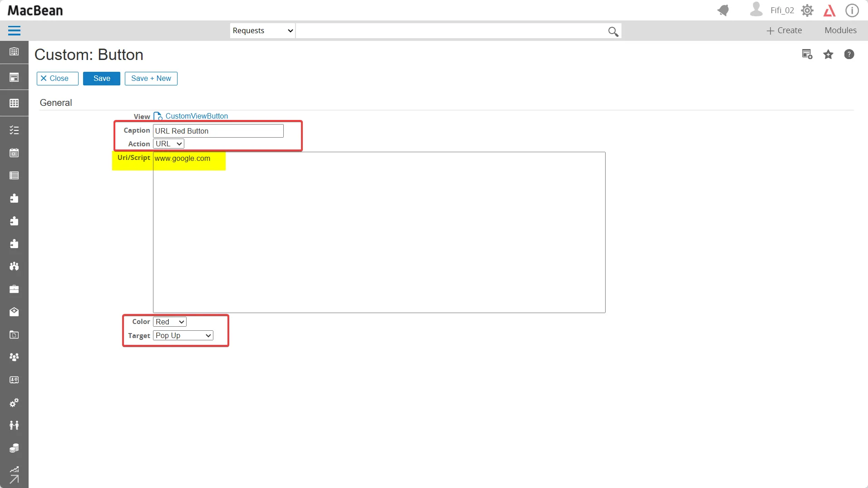Open the Modules menu
Viewport: 868px width, 488px height.
pyautogui.click(x=840, y=30)
